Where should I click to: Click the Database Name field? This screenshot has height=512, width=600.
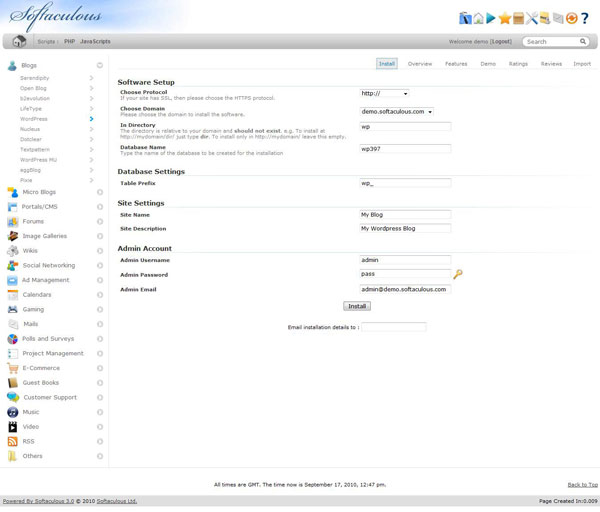tap(405, 149)
